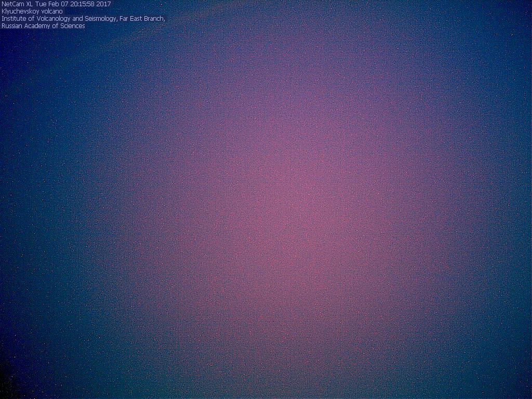The width and height of the screenshot is (532, 399).
Task: Select the text Klyuchevskoy volcano
Action: [32, 11]
